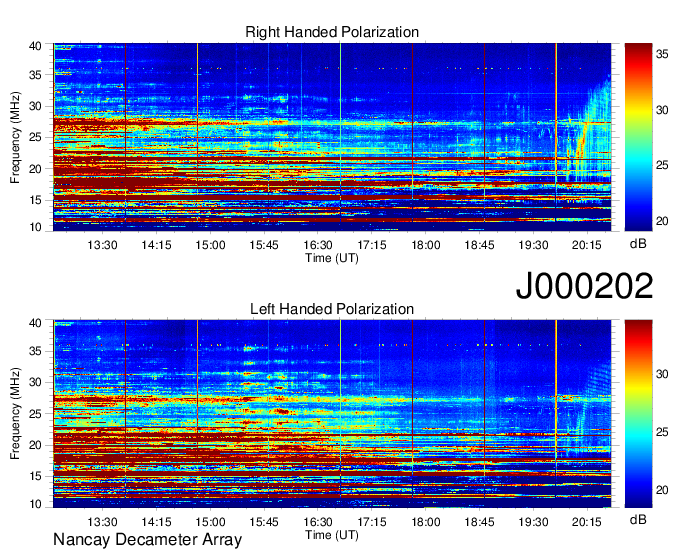
Task: Click the 'J000202' observation label
Action: [x=584, y=285]
